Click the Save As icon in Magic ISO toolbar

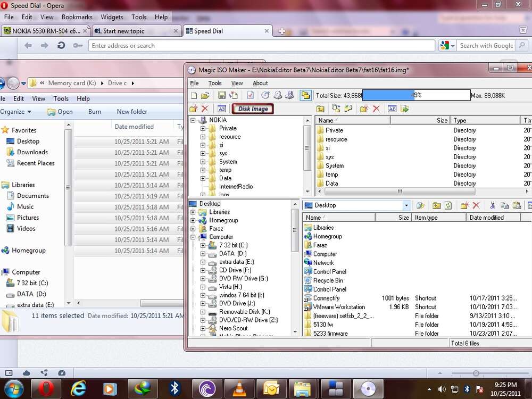(234, 95)
